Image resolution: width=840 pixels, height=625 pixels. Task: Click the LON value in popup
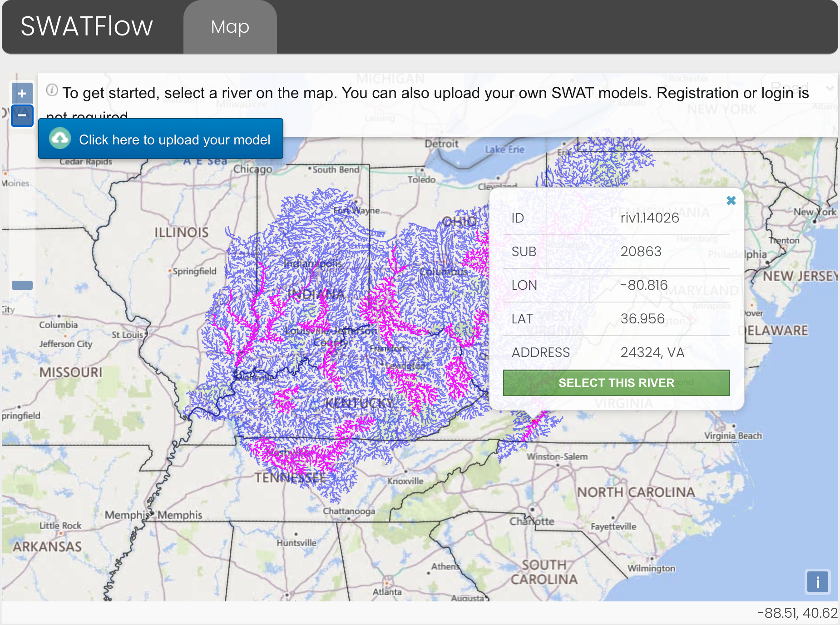[644, 285]
